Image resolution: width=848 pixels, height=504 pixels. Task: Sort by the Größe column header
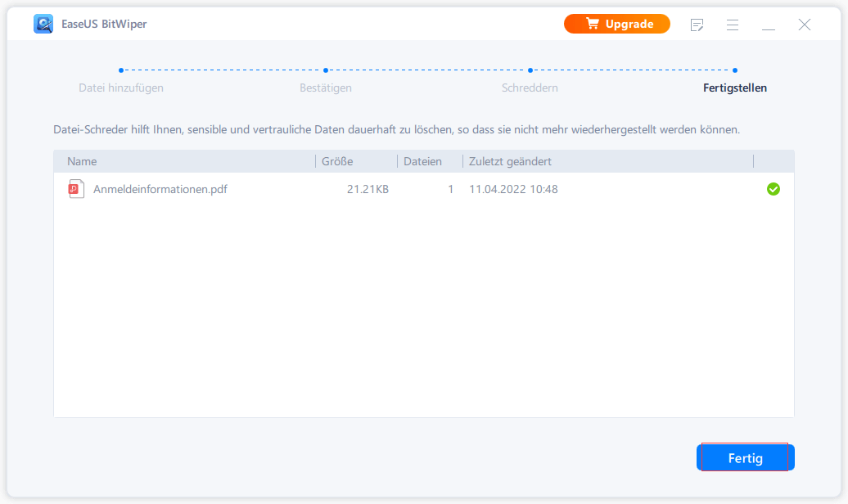(x=356, y=161)
